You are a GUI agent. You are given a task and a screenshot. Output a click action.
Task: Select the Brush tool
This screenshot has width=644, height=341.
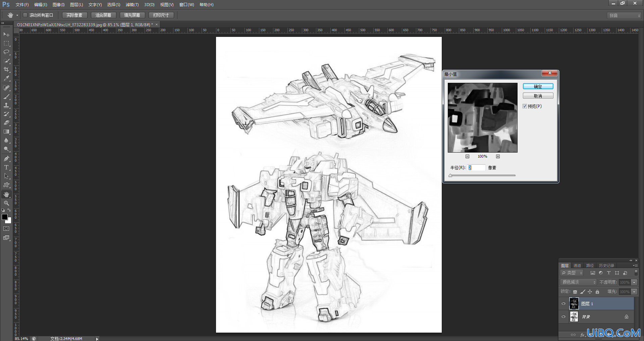click(x=6, y=97)
